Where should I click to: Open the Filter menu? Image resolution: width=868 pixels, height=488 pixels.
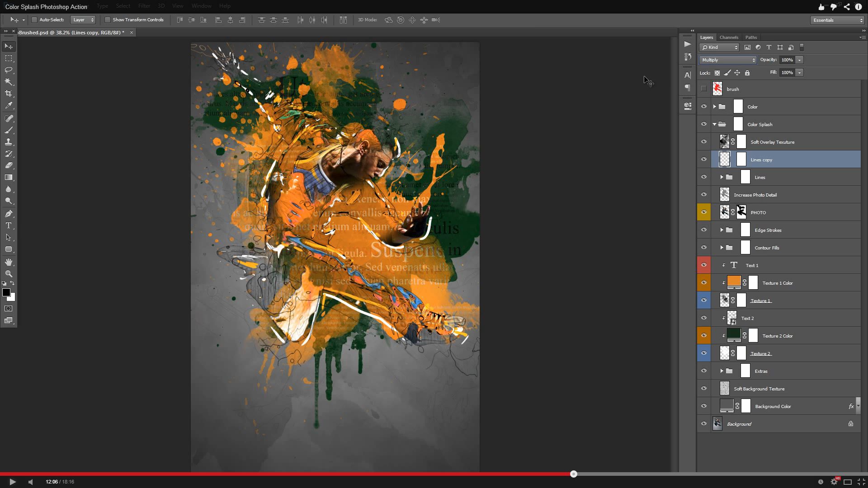[144, 6]
